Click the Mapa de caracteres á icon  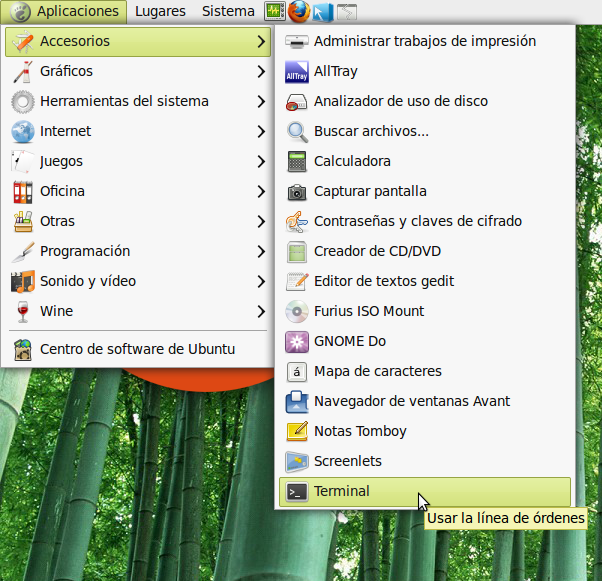tap(297, 372)
